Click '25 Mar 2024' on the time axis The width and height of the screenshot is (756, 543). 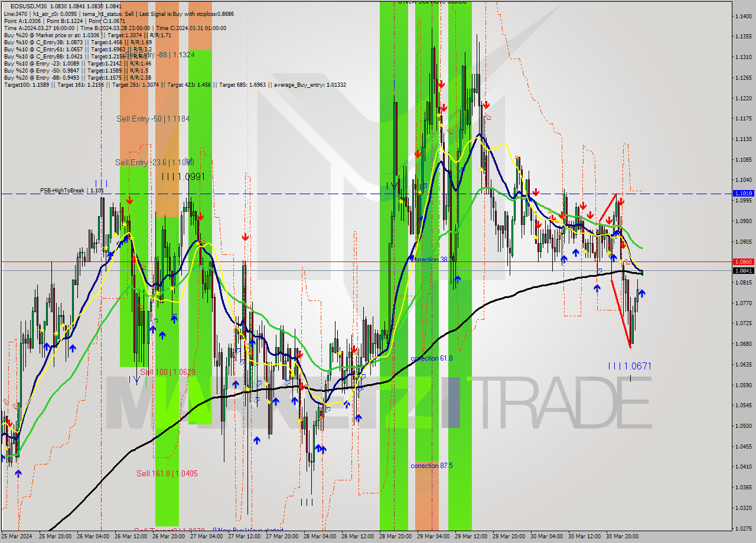pos(17,537)
